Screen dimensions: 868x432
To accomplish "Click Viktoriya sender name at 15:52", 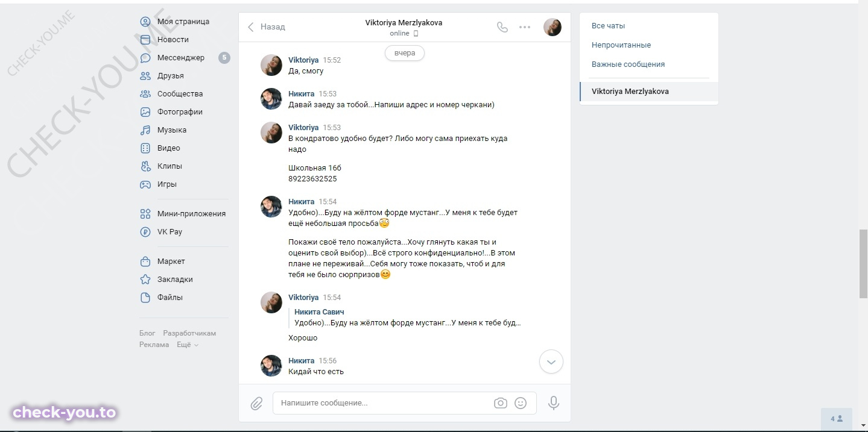I will pyautogui.click(x=303, y=60).
